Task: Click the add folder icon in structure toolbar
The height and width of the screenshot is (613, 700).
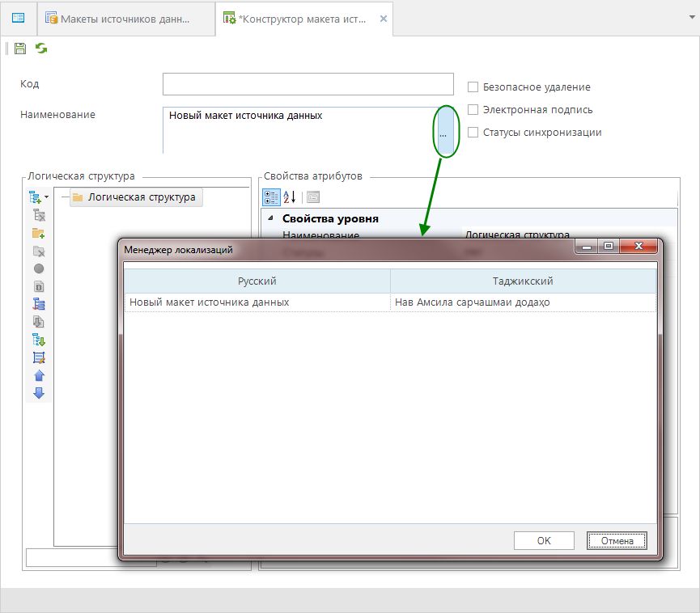Action: click(38, 233)
